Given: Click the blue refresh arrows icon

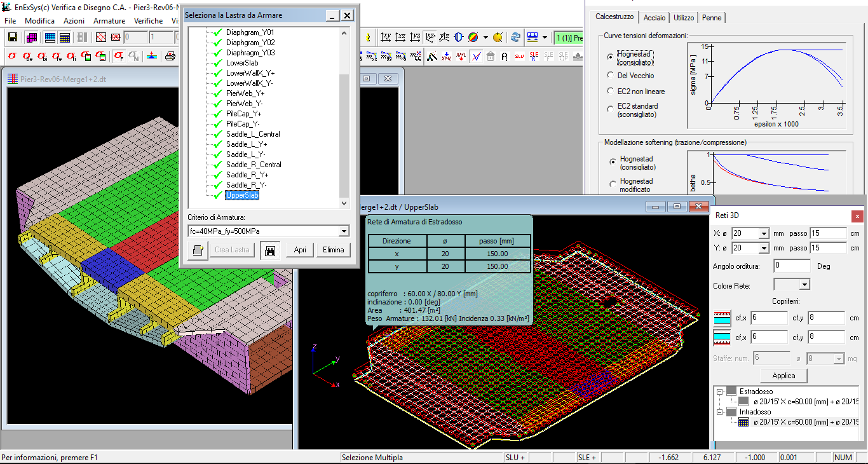Looking at the screenshot, I should pos(516,38).
